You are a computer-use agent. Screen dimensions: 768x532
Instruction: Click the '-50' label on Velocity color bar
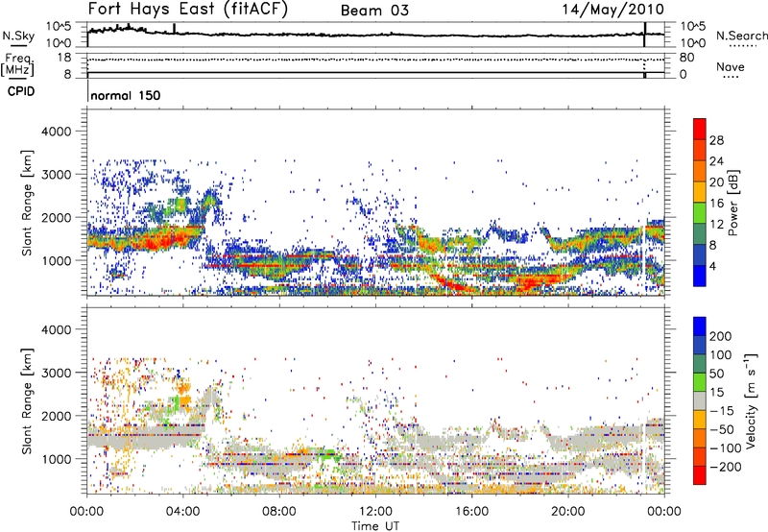722,429
